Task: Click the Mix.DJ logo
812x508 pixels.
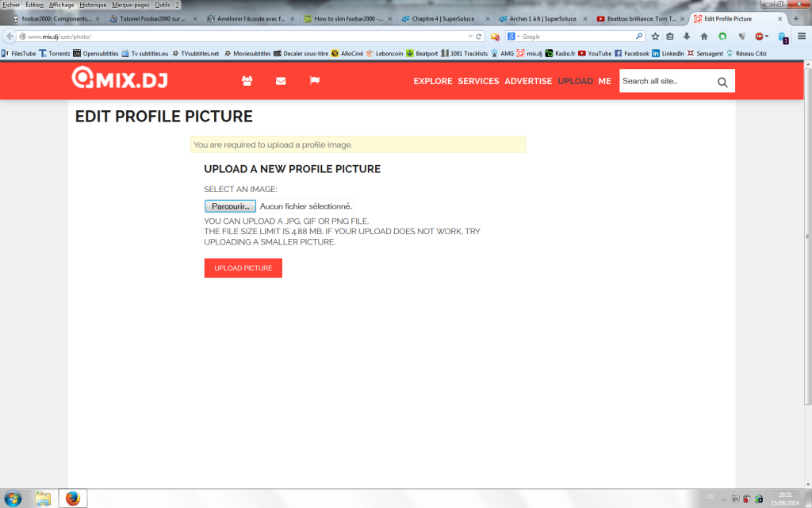Action: click(120, 78)
